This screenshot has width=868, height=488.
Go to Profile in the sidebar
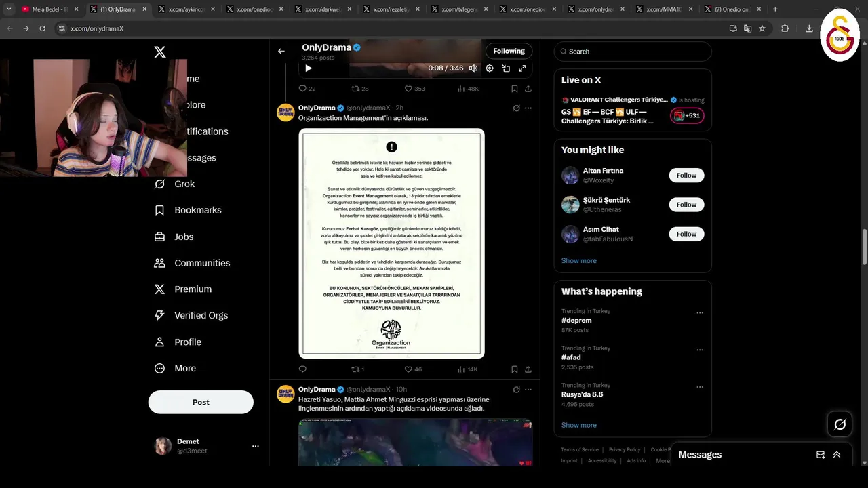(x=178, y=342)
